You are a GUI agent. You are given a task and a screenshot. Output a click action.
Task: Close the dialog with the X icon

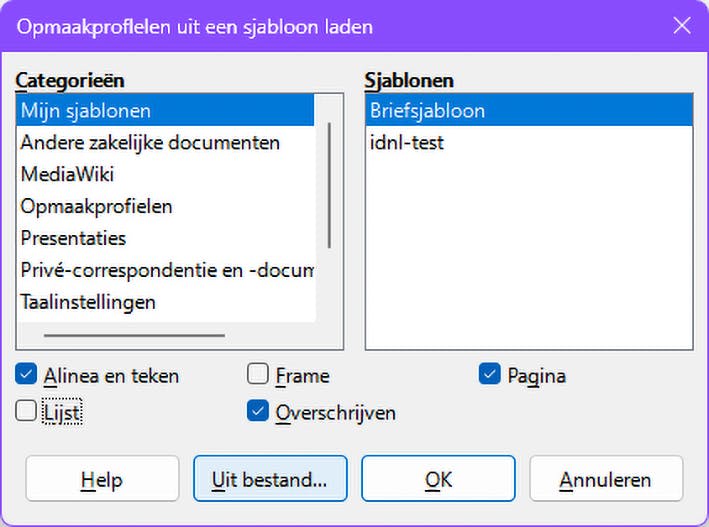[682, 25]
